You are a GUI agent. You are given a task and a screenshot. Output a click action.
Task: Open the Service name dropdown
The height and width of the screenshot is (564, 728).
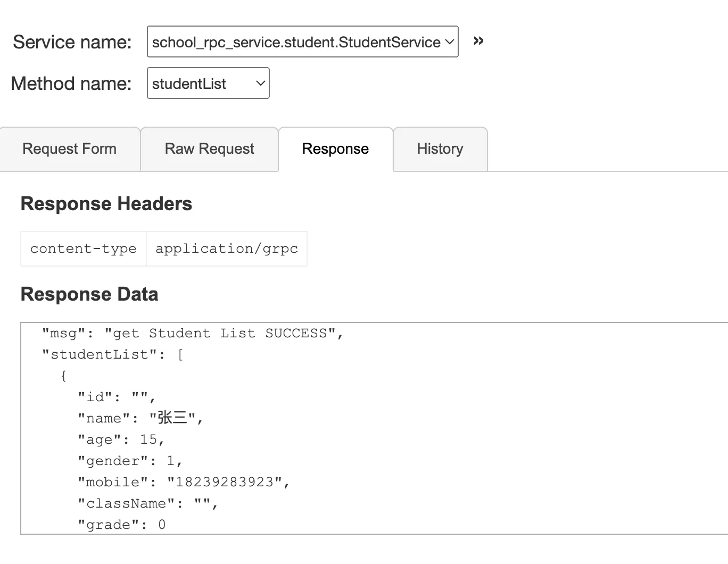pos(302,42)
